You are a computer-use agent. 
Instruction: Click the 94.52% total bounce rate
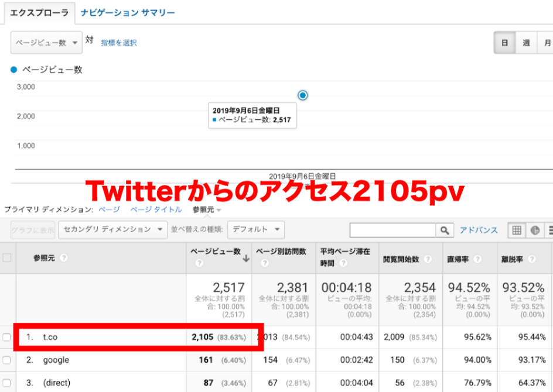pos(469,287)
